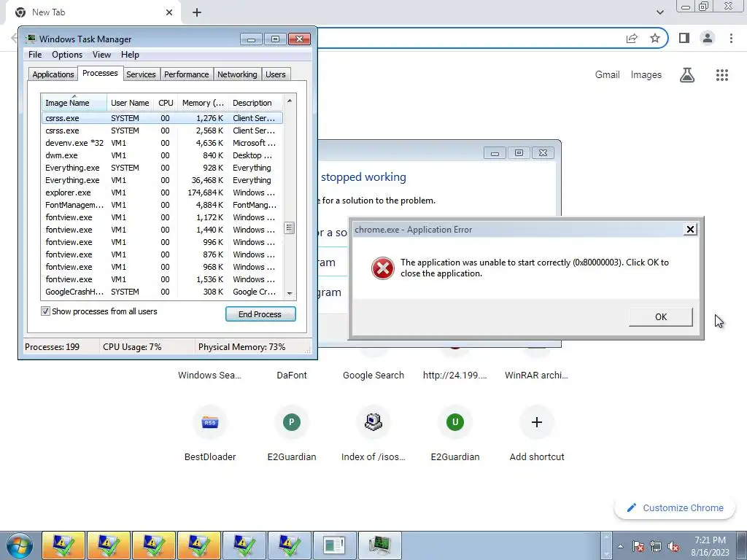Click the Customize Chrome button
Screen dimensions: 747x560
pos(675,507)
